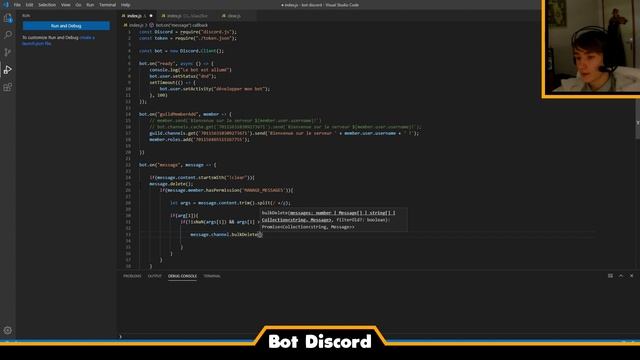Open the Search view in the activity bar
Image resolution: width=640 pixels, height=360 pixels.
pos(8,35)
